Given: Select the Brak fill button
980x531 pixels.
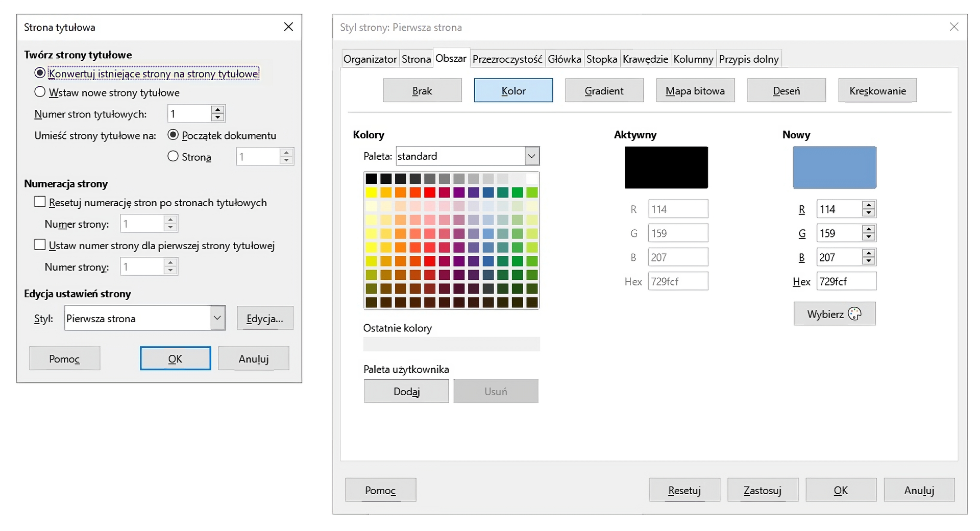Looking at the screenshot, I should 422,90.
